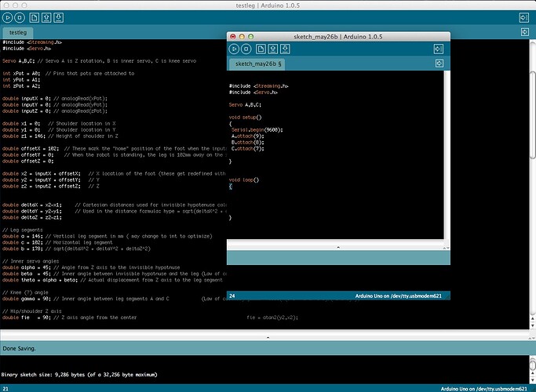The image size is (536, 392).
Task: Click line number 24 in sketch_may26b status bar
Action: pyautogui.click(x=232, y=296)
